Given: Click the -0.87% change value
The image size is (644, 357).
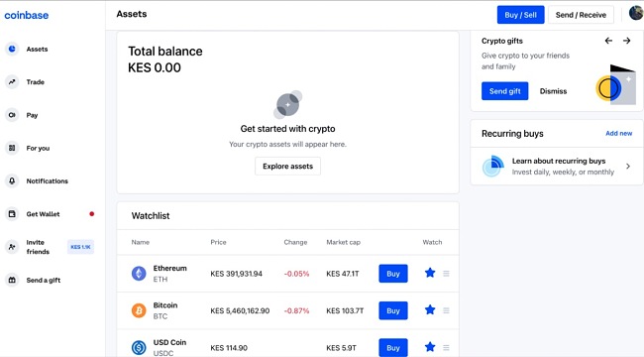Looking at the screenshot, I should (296, 310).
